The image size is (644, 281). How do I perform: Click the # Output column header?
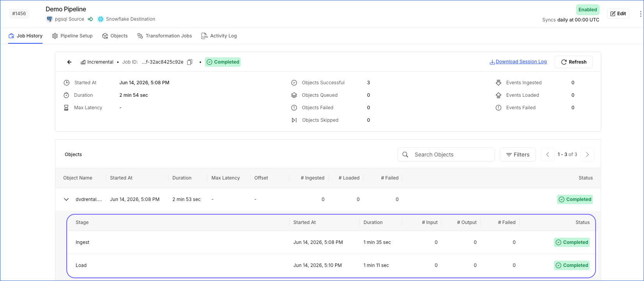click(x=467, y=222)
